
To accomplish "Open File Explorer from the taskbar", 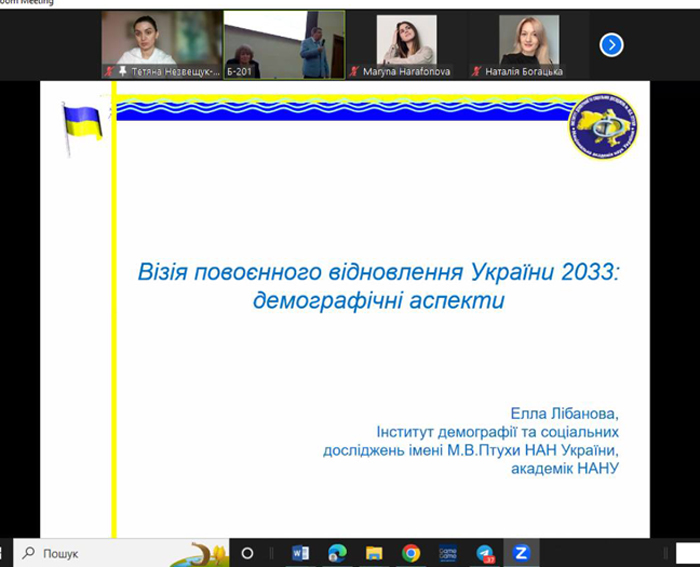I will 374,554.
